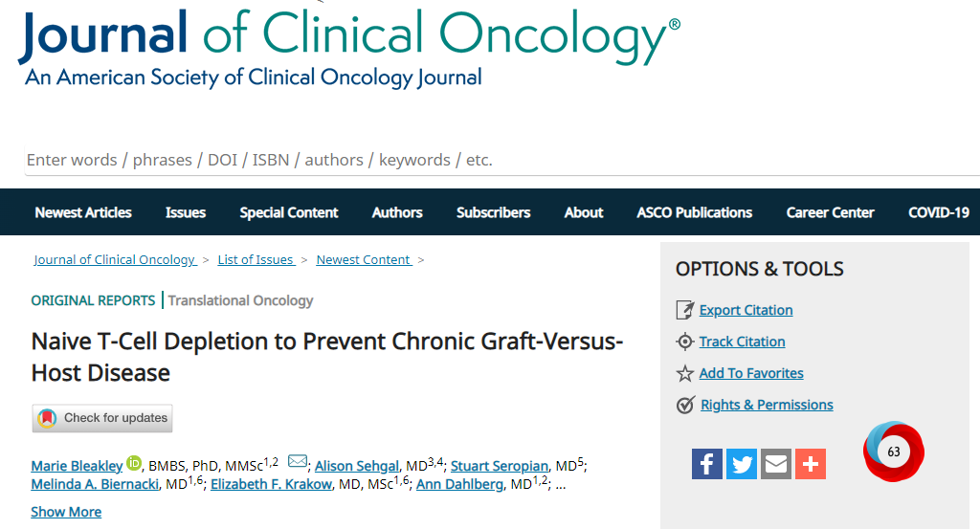The width and height of the screenshot is (980, 529).
Task: Go to List of Issues breadcrumb
Action: (x=256, y=259)
